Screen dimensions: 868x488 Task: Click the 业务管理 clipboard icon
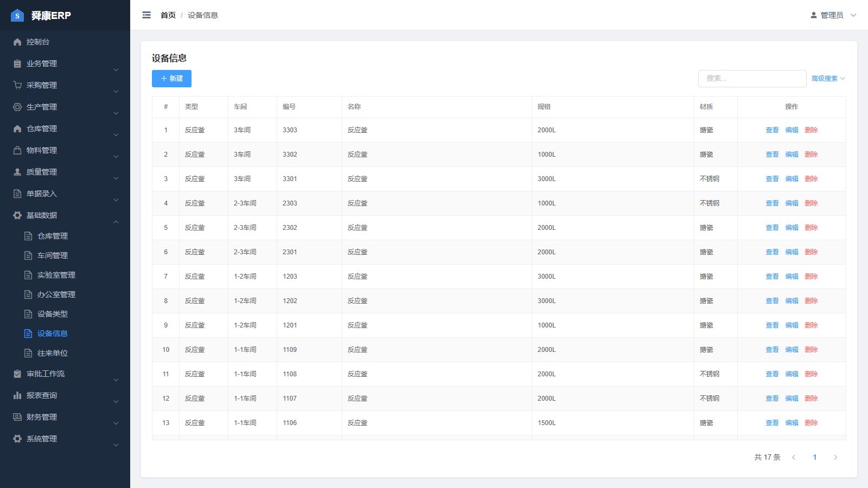click(17, 63)
